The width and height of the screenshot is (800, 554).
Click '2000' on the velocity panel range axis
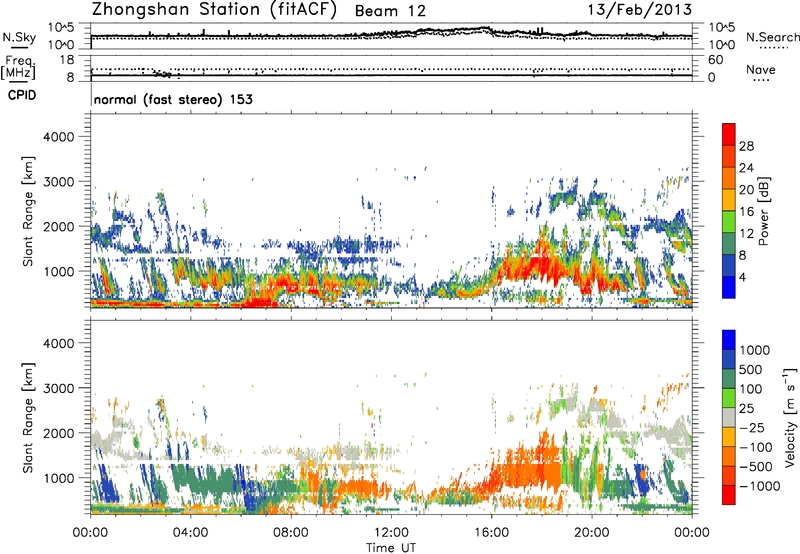(59, 433)
